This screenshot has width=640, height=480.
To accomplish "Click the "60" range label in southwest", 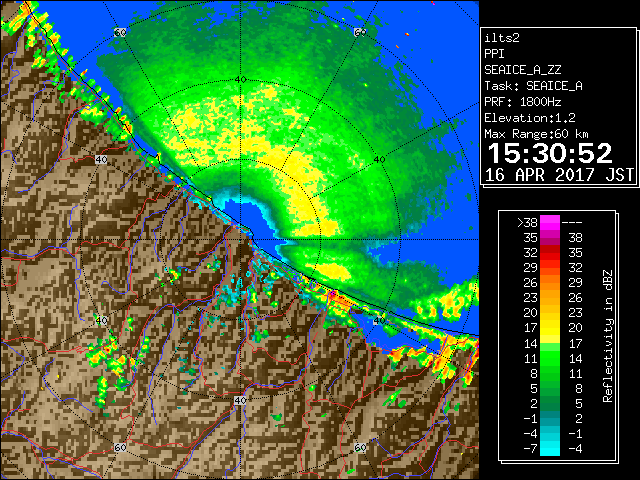I will click(x=120, y=447).
